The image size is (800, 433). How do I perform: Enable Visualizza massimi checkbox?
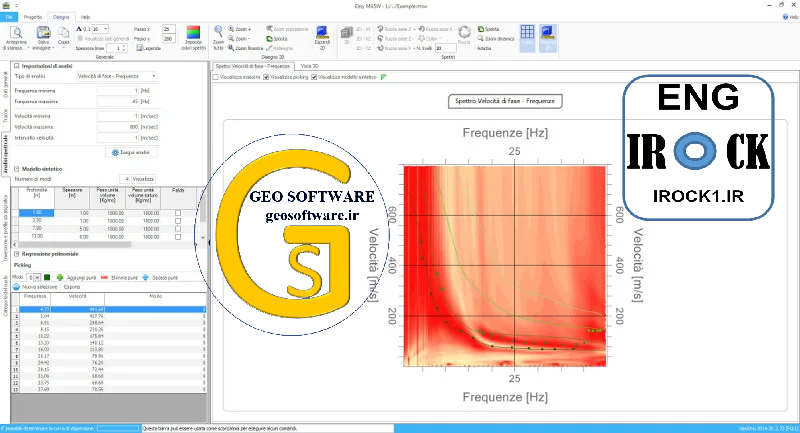pos(216,78)
